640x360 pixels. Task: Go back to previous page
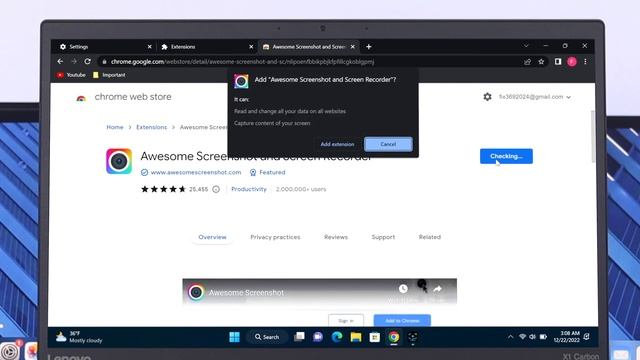coord(60,62)
